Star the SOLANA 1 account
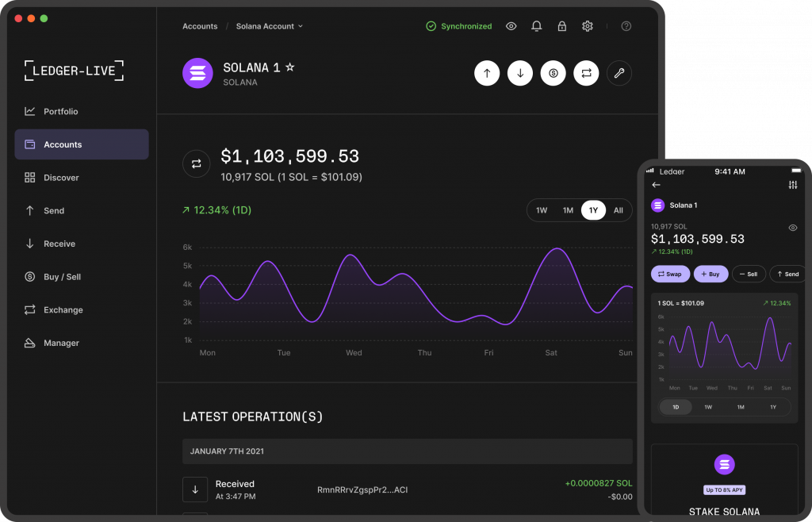This screenshot has width=812, height=522. point(290,67)
